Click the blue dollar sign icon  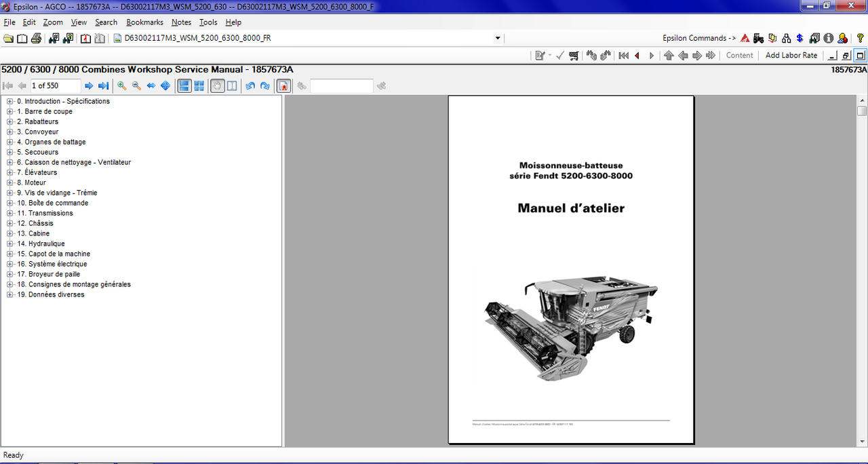[800, 39]
